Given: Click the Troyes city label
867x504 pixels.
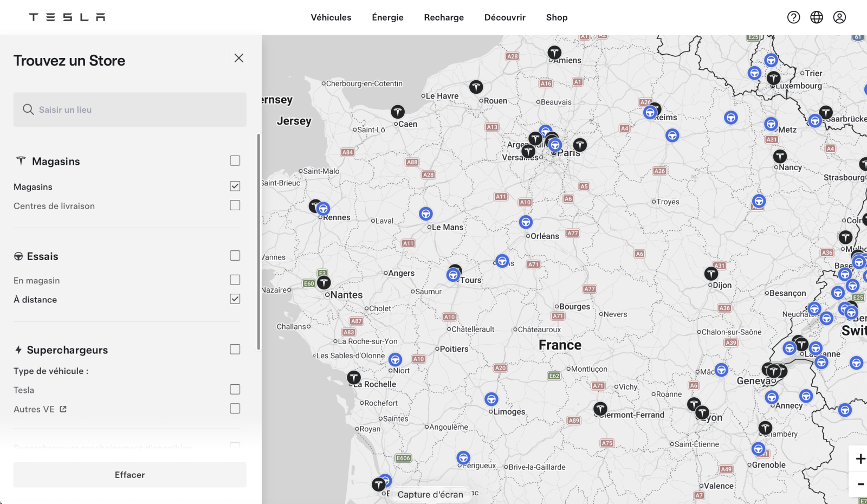Looking at the screenshot, I should tap(668, 202).
